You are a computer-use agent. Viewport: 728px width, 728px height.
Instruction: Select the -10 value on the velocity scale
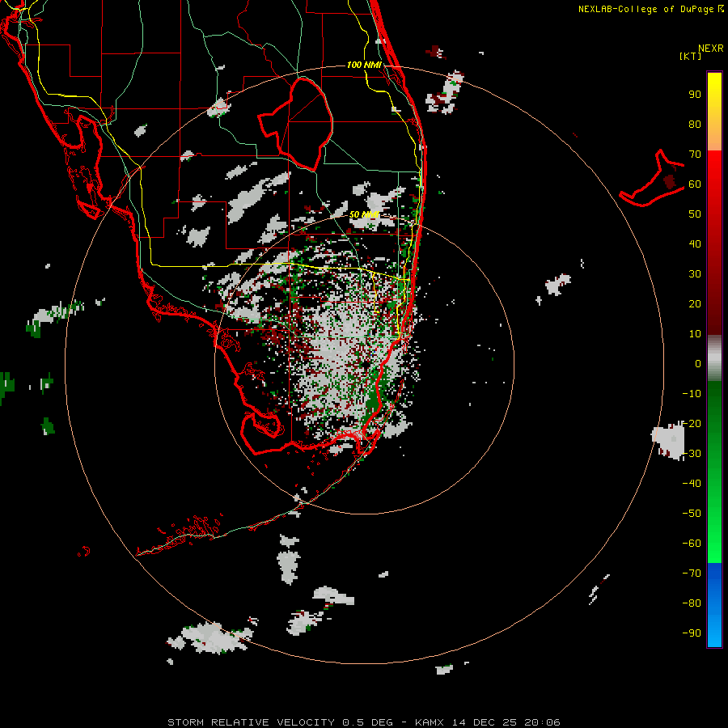click(692, 394)
